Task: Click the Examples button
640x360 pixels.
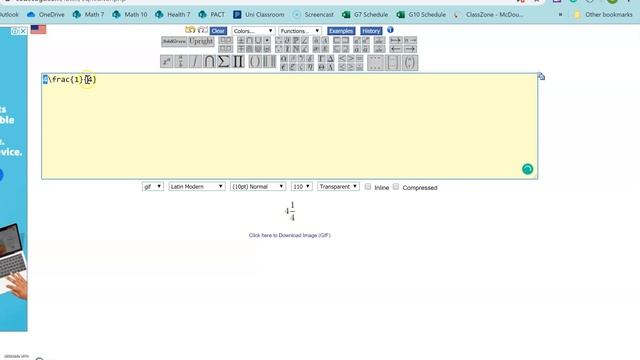Action: click(x=341, y=31)
